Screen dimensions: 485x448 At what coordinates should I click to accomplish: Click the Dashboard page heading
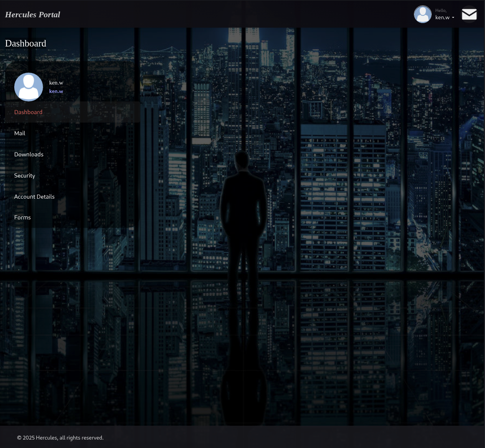point(26,43)
